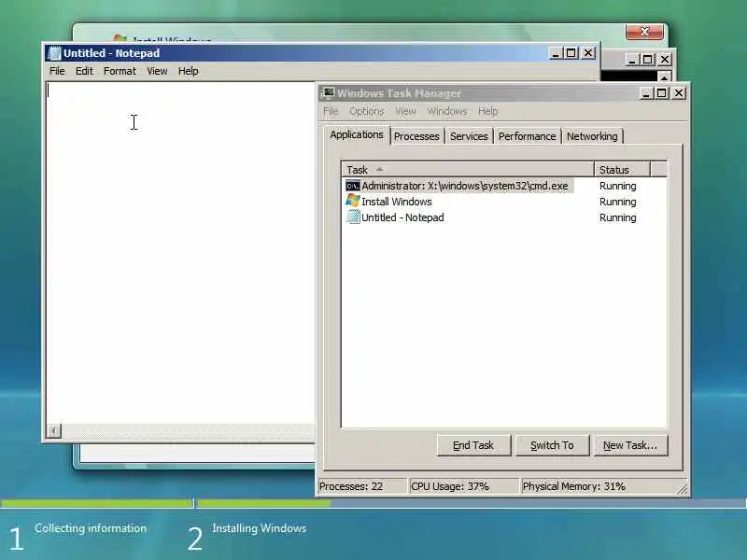Switch to the Networking tab

coord(592,136)
